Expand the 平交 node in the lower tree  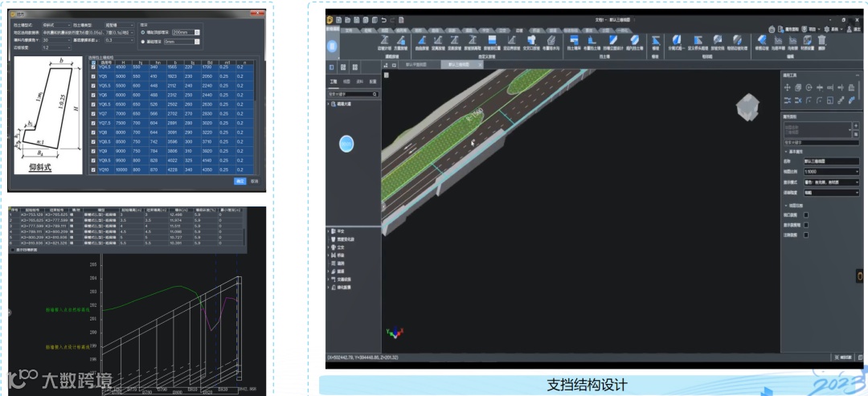tap(328, 231)
